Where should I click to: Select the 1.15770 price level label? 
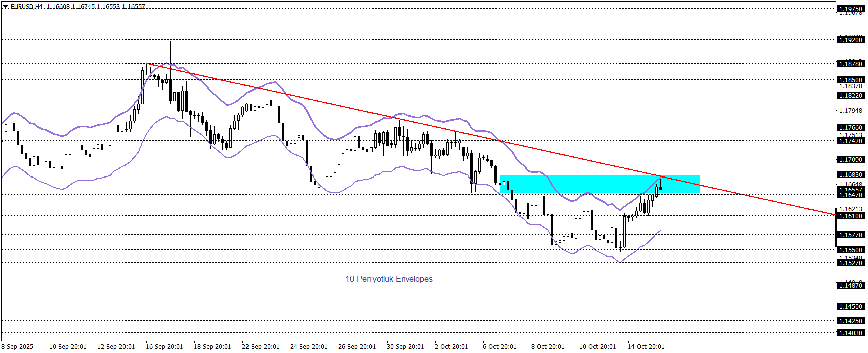pos(851,235)
